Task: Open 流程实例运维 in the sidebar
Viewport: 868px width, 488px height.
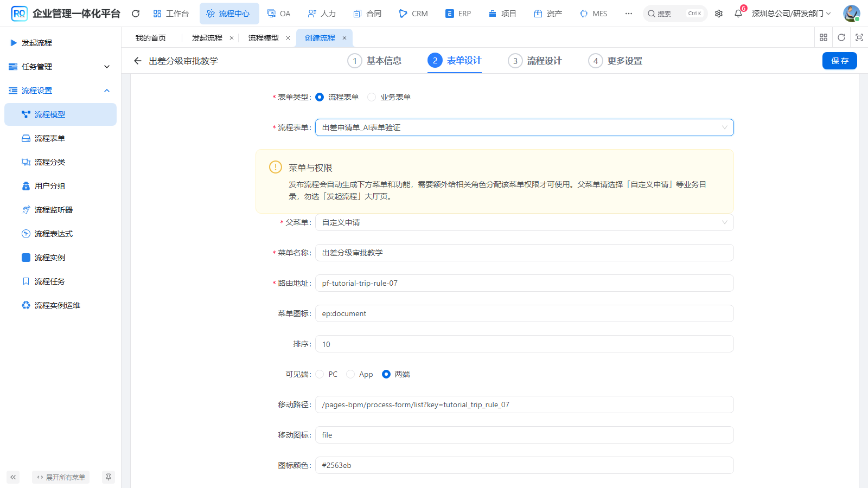Action: click(60, 305)
